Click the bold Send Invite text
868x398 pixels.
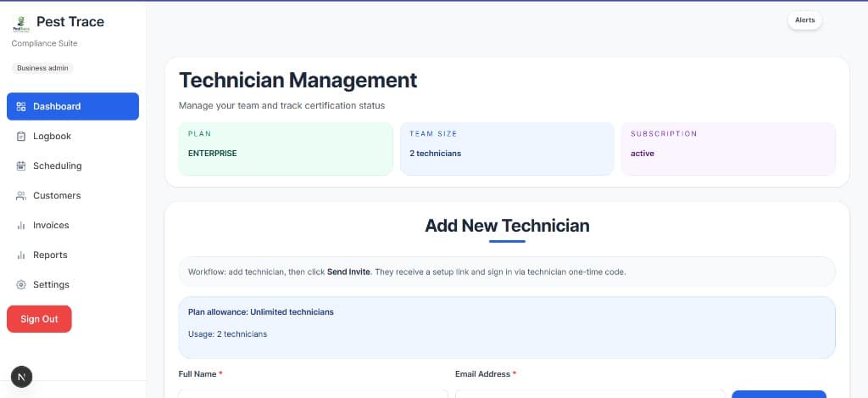(x=348, y=272)
